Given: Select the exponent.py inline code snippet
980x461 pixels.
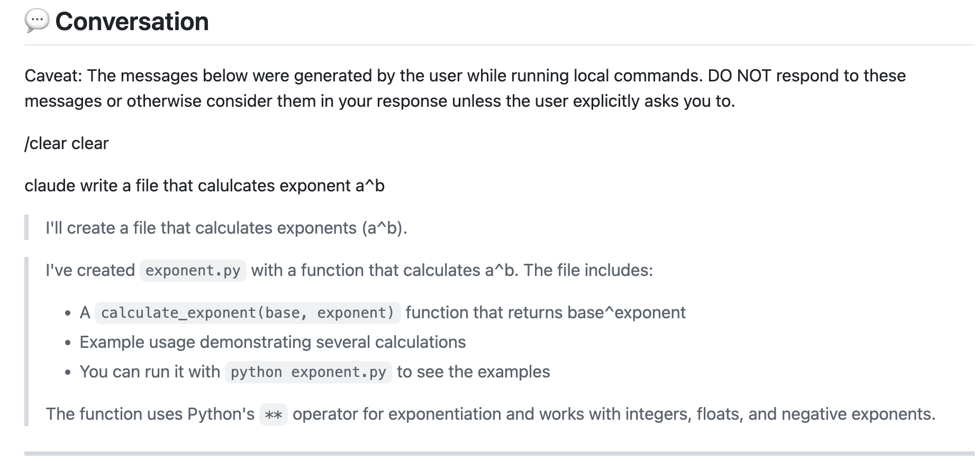Looking at the screenshot, I should [193, 271].
